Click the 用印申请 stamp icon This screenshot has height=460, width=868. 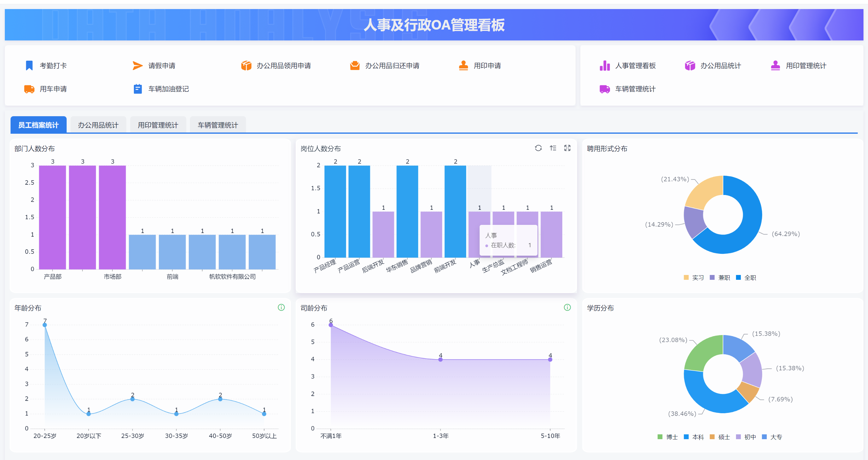tap(463, 65)
